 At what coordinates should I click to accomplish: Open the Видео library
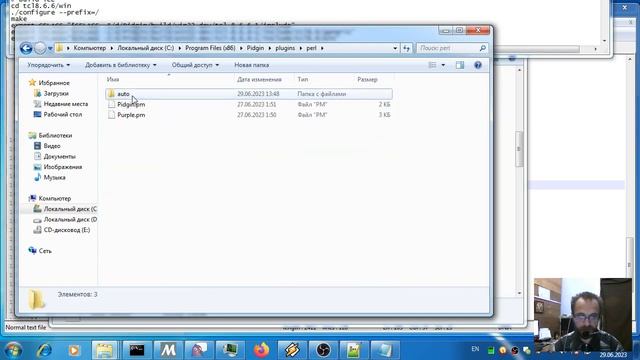click(x=47, y=146)
